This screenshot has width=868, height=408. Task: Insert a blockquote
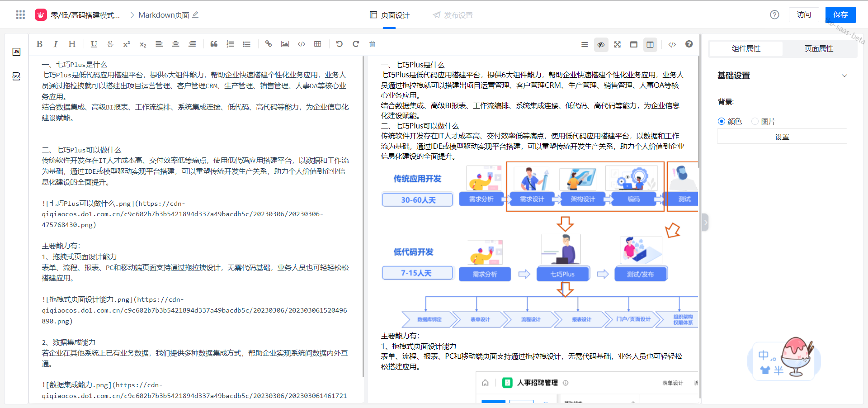(214, 44)
